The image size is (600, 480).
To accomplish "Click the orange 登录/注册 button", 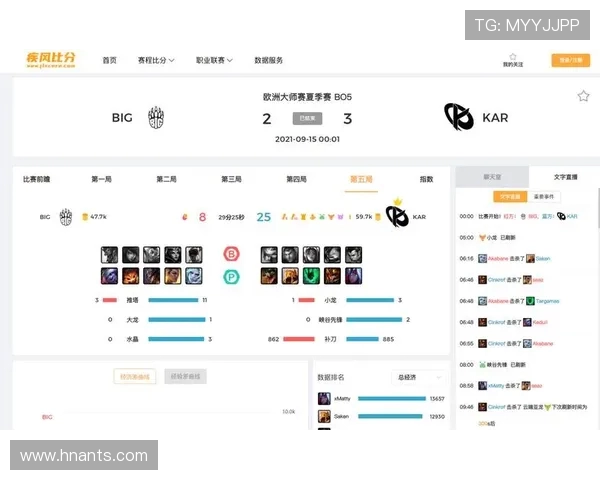I will click(571, 60).
